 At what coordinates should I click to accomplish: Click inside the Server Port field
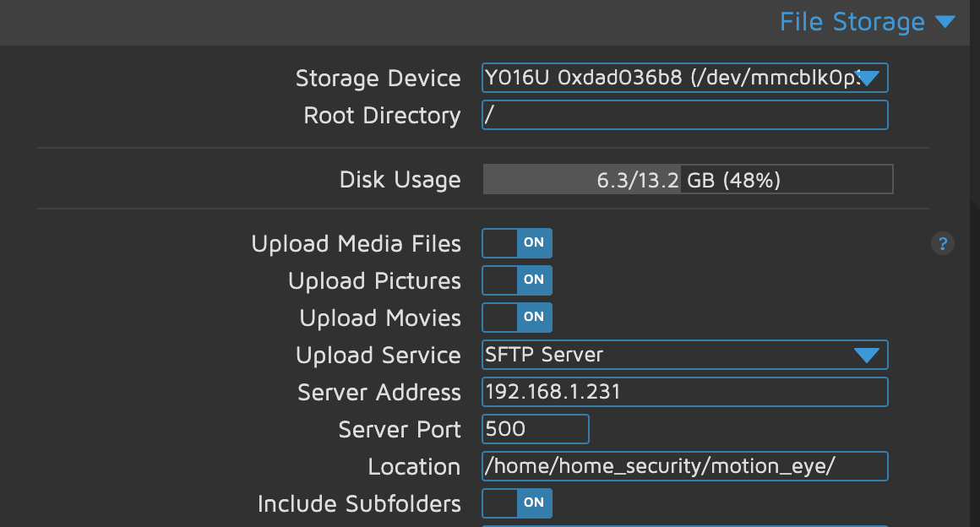(x=535, y=429)
